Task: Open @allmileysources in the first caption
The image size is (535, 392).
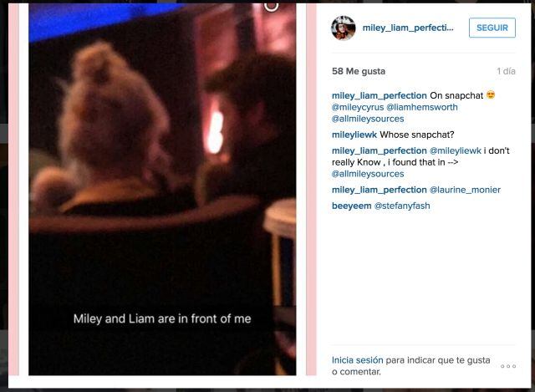Action: click(x=368, y=119)
